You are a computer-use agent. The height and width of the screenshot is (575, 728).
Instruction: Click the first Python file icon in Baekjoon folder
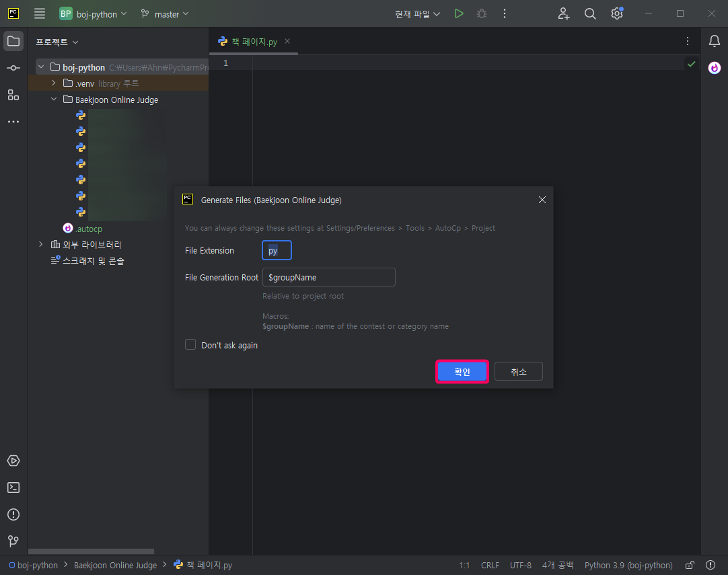(x=81, y=114)
